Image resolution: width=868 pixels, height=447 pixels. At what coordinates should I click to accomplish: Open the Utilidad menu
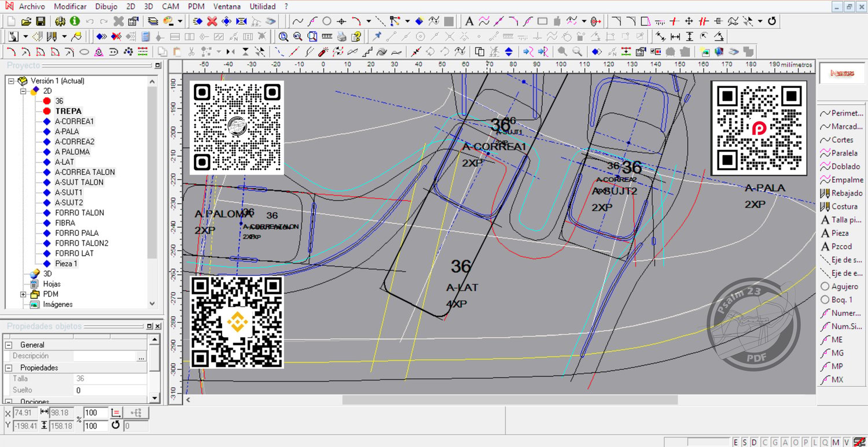click(263, 6)
